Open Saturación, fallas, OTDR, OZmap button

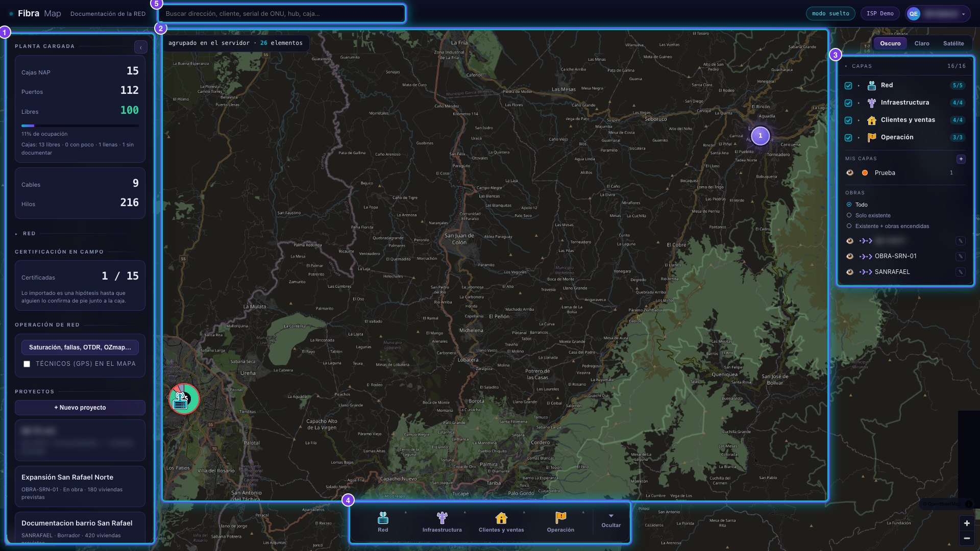[x=80, y=347]
